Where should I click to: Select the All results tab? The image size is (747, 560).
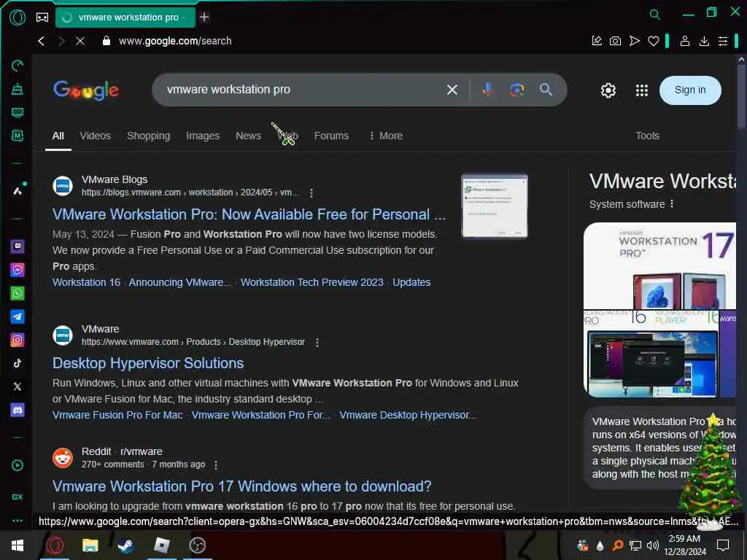[x=58, y=136]
